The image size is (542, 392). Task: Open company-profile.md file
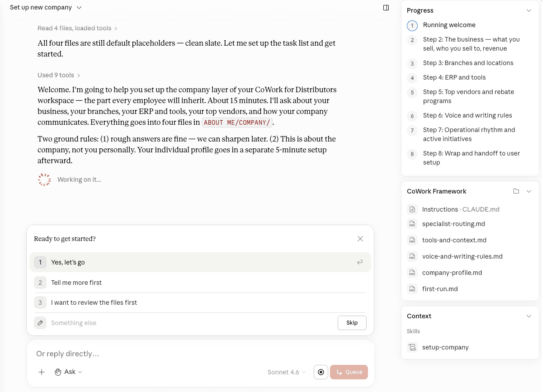(x=452, y=273)
